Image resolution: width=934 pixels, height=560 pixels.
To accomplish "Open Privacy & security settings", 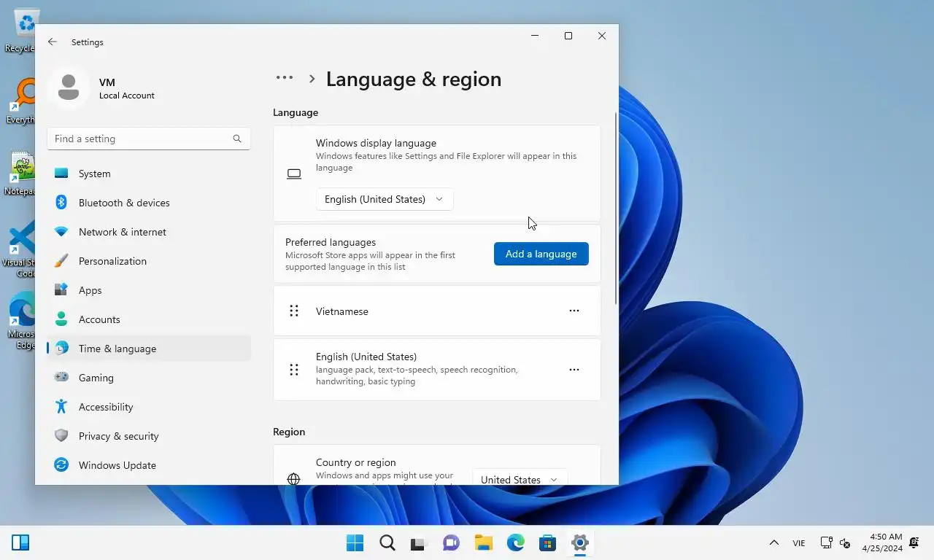I will (x=149, y=436).
